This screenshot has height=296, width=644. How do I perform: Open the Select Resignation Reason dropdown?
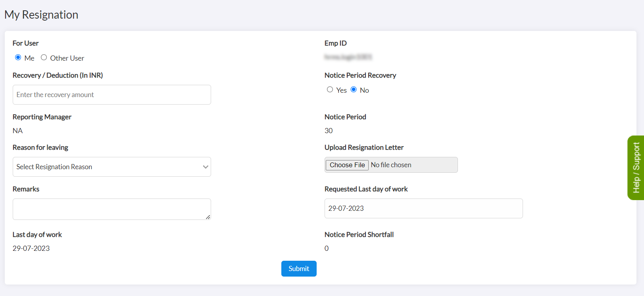[x=112, y=167]
